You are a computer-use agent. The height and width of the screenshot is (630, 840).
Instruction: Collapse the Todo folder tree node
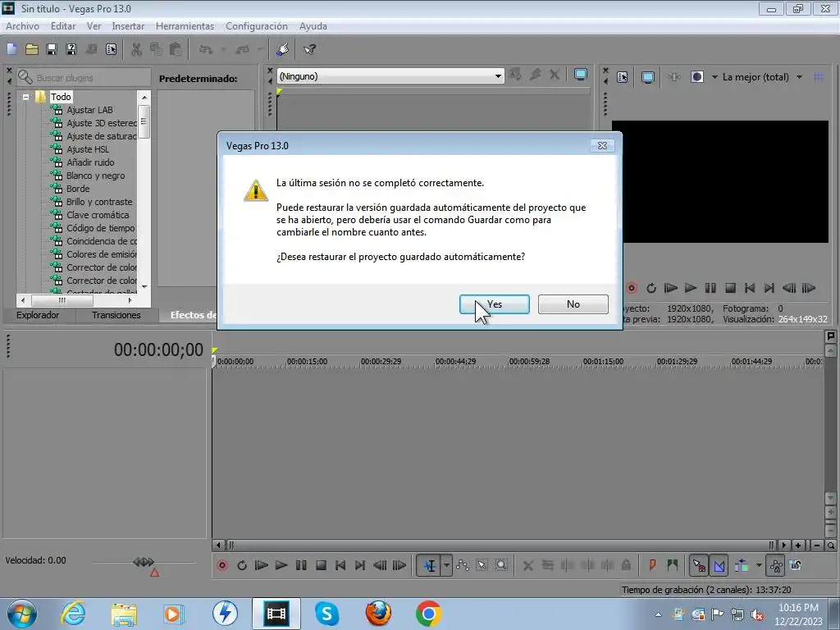(x=25, y=97)
